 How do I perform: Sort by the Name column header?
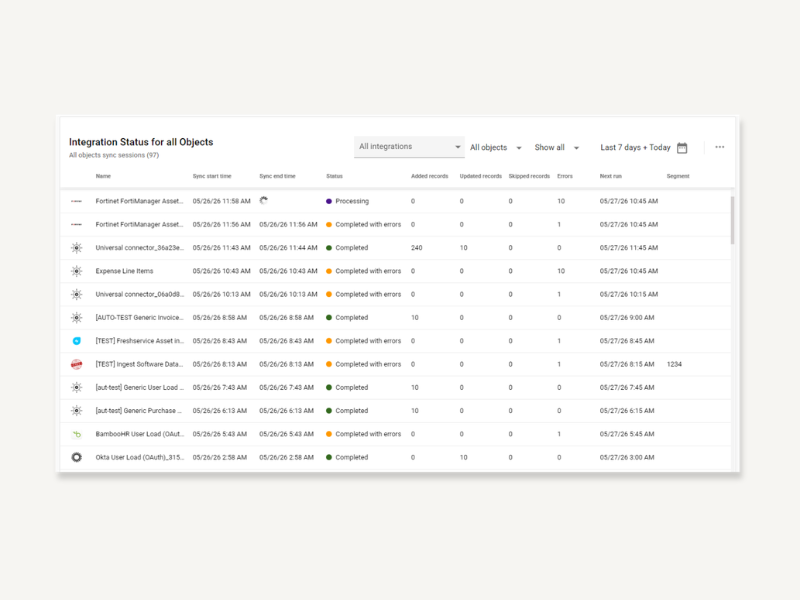tap(103, 176)
